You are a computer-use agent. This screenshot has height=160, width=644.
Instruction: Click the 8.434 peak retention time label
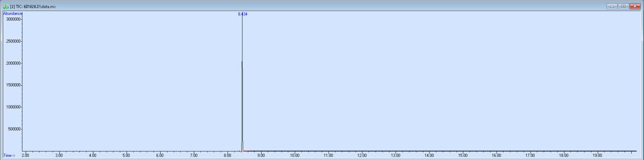coord(243,14)
